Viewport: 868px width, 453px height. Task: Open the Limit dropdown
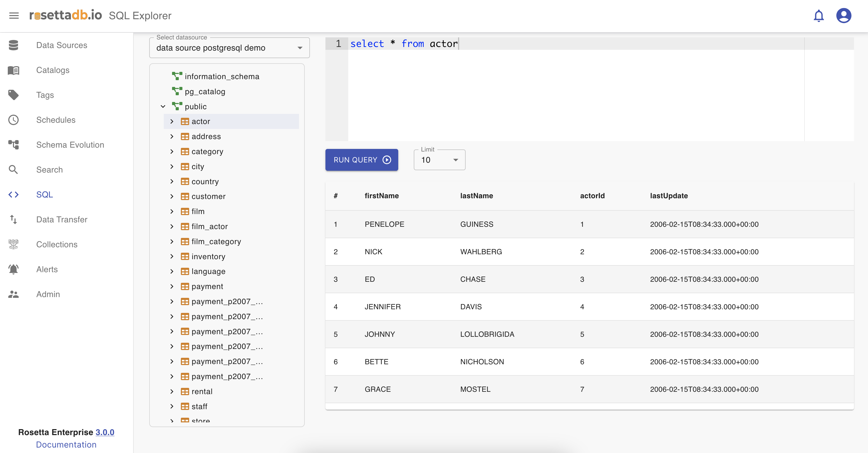(439, 160)
